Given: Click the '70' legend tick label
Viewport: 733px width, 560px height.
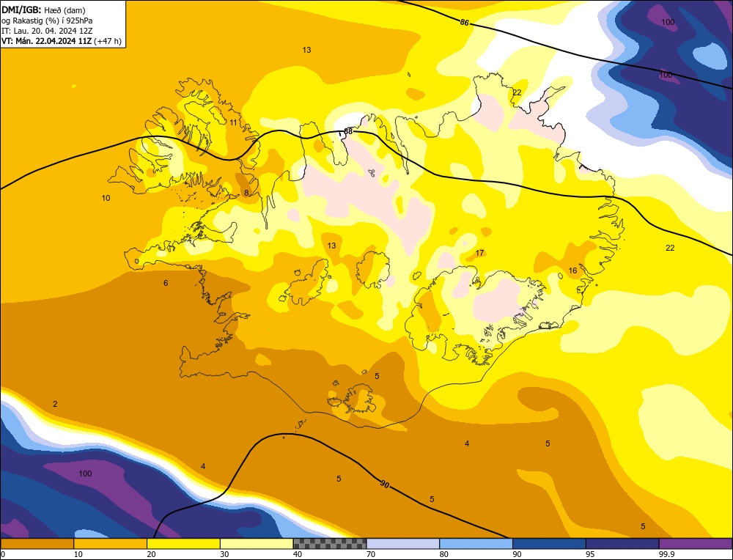Looking at the screenshot, I should point(371,554).
